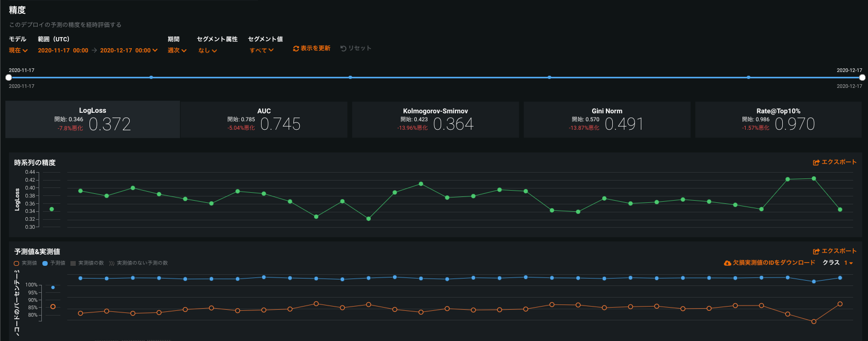The width and height of the screenshot is (868, 341).
Task: Open the セグメント属性 なし dropdown
Action: pos(208,51)
